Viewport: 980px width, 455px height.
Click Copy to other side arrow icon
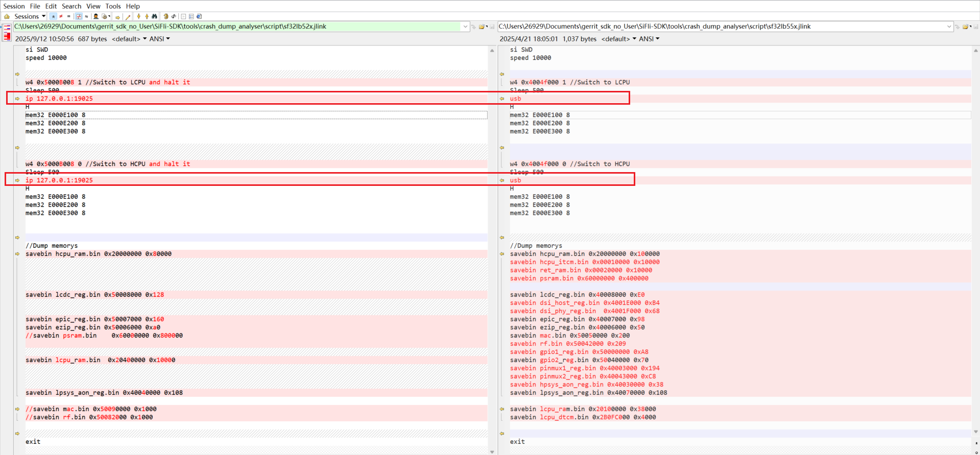[x=118, y=16]
